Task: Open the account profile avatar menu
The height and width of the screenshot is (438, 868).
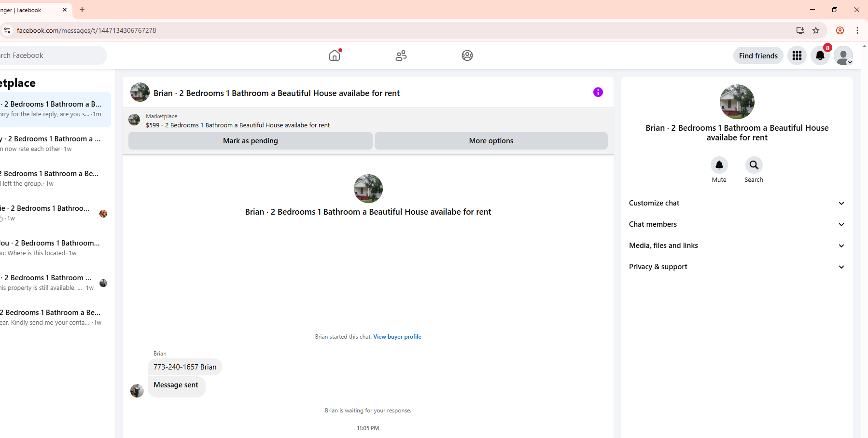Action: point(843,55)
